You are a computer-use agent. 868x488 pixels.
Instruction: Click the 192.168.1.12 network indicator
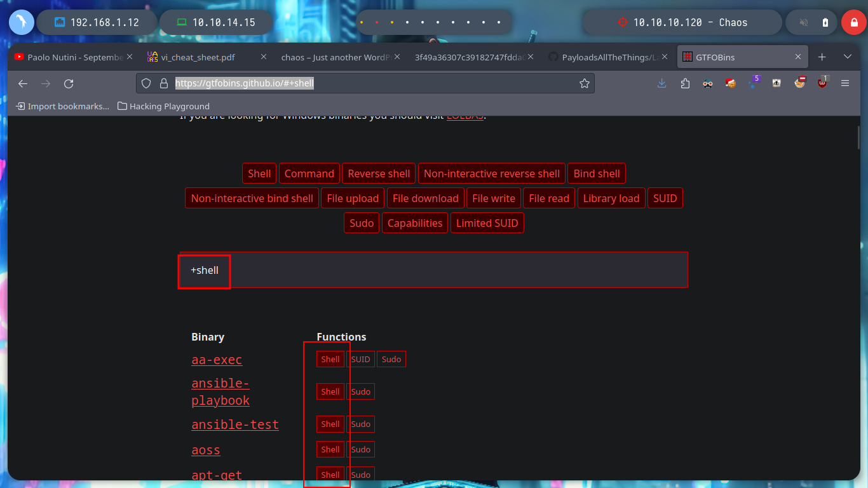pyautogui.click(x=97, y=22)
